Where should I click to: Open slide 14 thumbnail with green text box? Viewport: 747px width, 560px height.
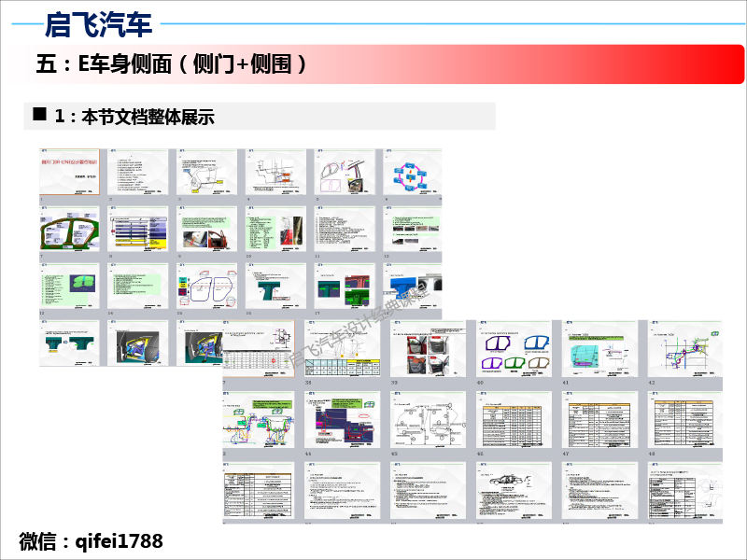point(137,286)
